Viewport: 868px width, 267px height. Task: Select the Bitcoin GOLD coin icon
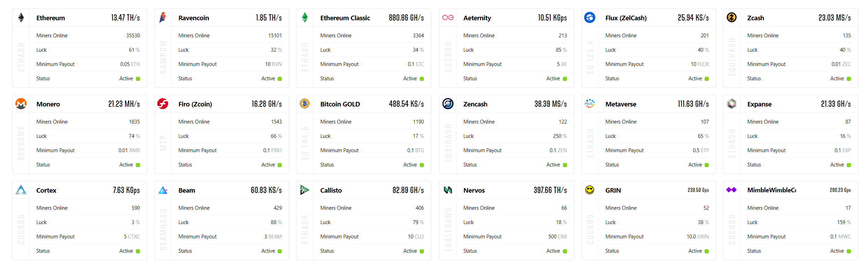(305, 104)
